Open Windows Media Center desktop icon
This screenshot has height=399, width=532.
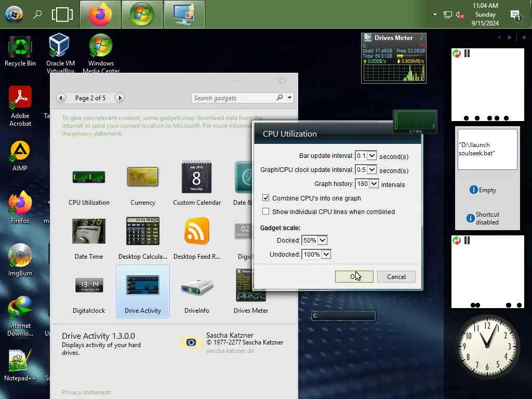point(101,52)
